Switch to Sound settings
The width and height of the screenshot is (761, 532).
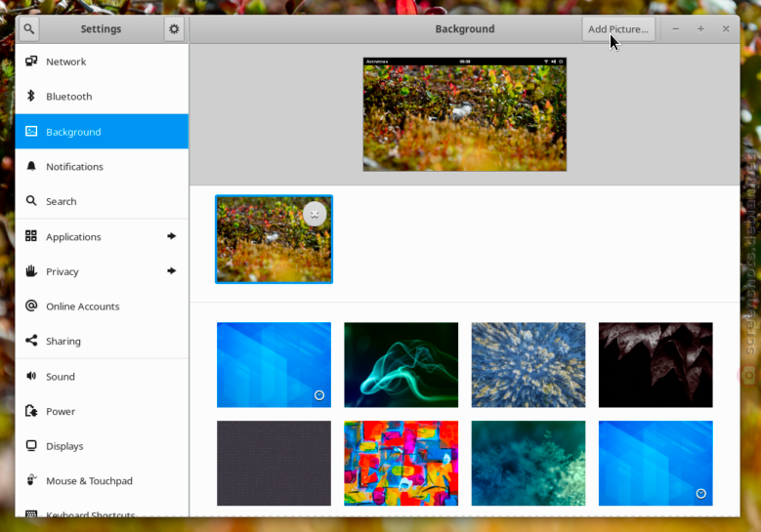point(102,377)
